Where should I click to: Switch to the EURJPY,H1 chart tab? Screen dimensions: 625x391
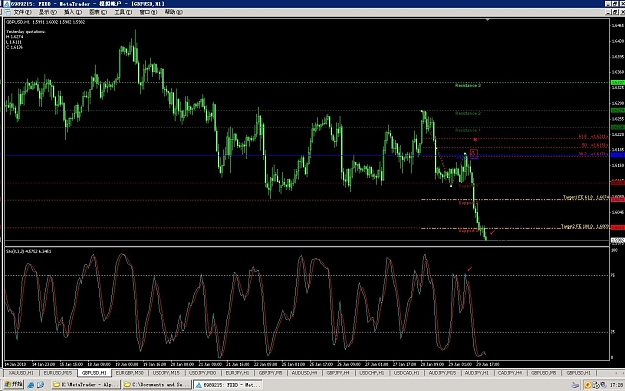pyautogui.click(x=237, y=373)
